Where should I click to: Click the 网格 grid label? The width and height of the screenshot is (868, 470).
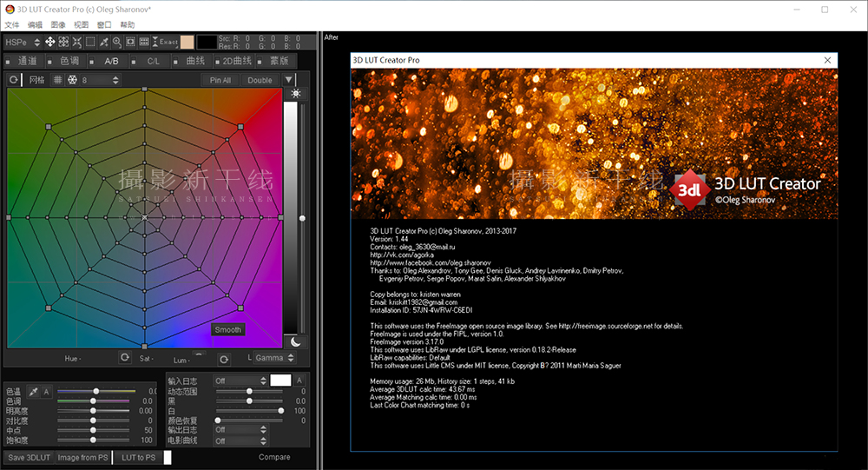(x=37, y=80)
